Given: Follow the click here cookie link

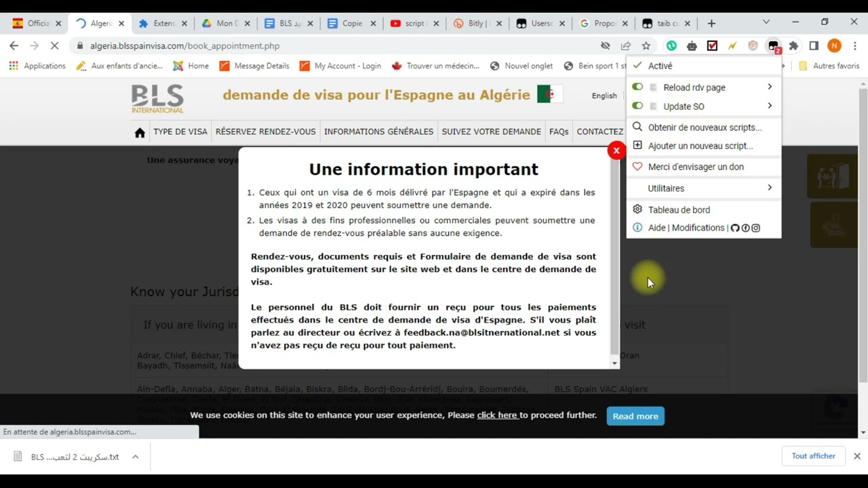Looking at the screenshot, I should coord(497,415).
